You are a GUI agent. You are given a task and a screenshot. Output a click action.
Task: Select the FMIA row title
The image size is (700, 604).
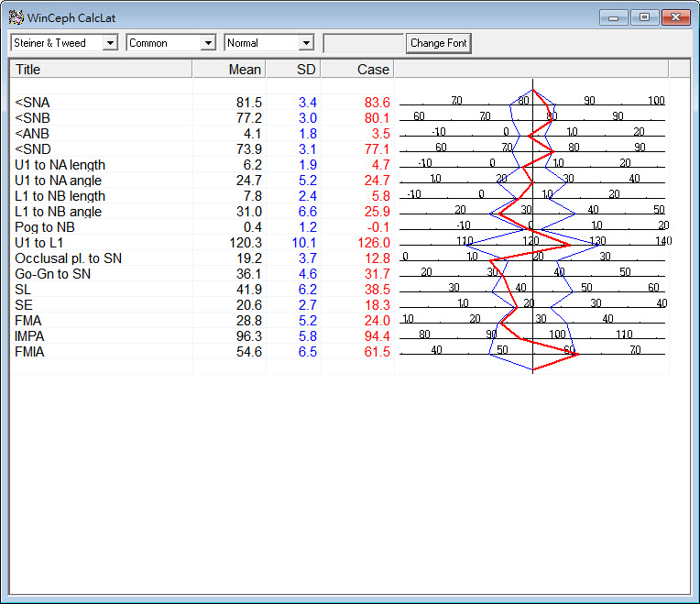pos(29,352)
